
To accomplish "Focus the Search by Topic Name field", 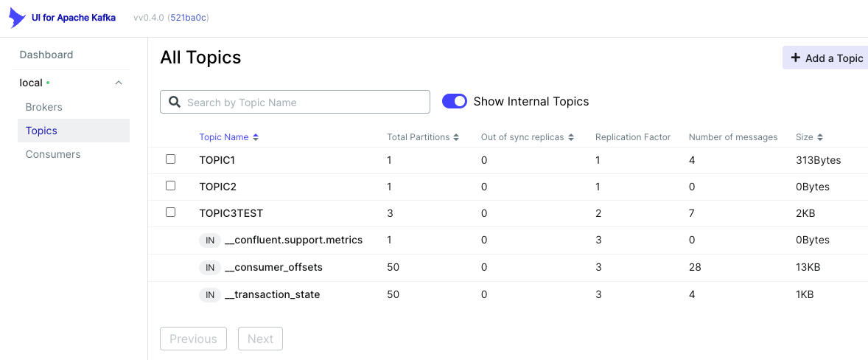I will point(302,102).
